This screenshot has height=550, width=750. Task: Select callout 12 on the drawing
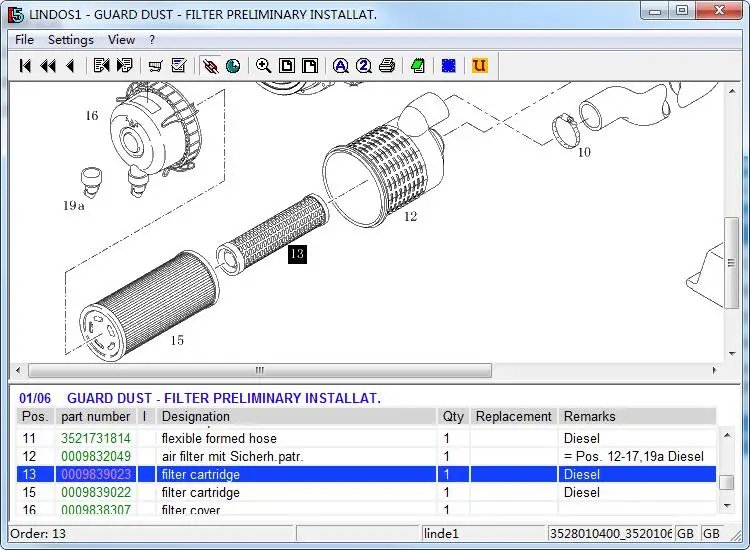click(410, 217)
